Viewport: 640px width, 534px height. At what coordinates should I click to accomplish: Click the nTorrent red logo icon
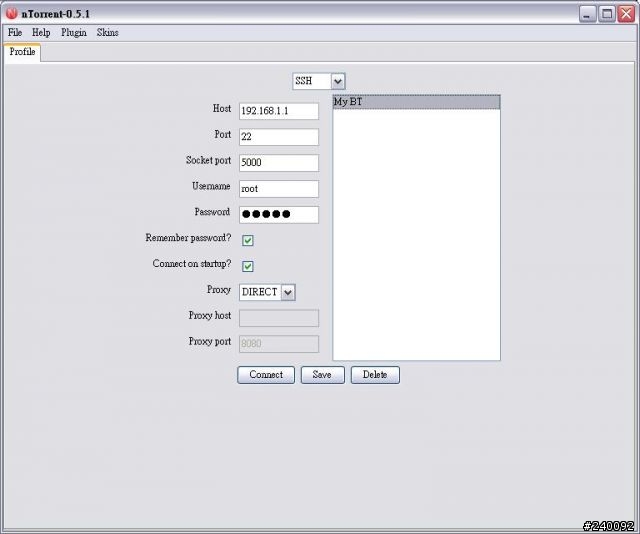tap(11, 13)
